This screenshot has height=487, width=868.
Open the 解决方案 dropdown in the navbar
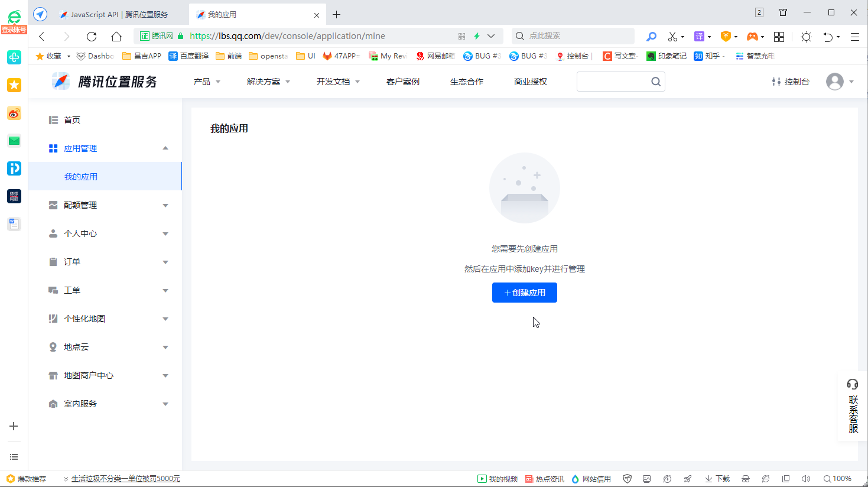click(264, 82)
